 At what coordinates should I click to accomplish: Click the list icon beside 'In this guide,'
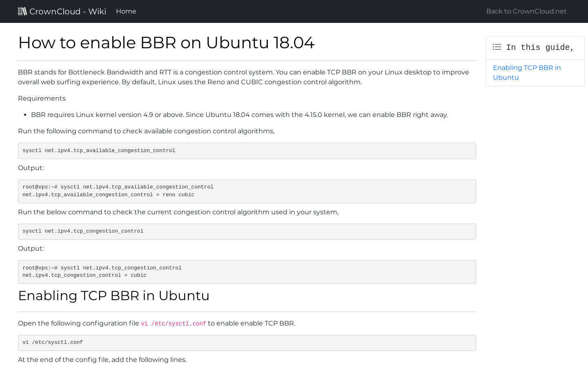click(497, 47)
